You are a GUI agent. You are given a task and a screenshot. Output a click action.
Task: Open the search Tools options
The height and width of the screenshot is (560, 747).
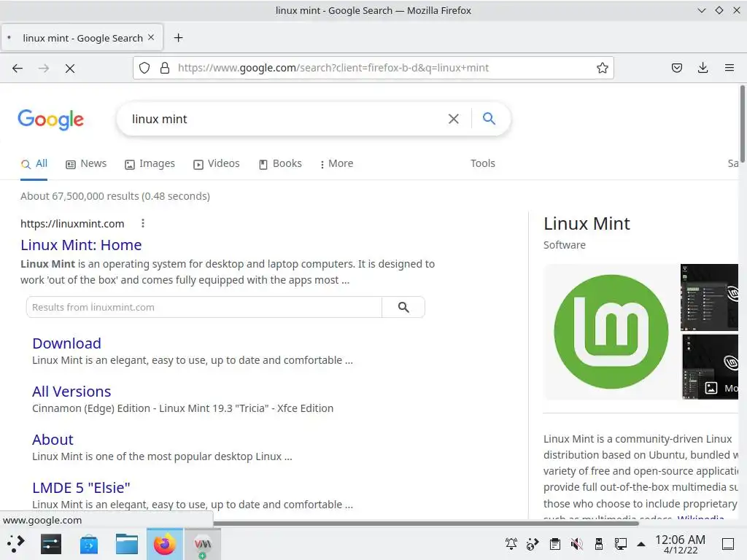(x=483, y=163)
